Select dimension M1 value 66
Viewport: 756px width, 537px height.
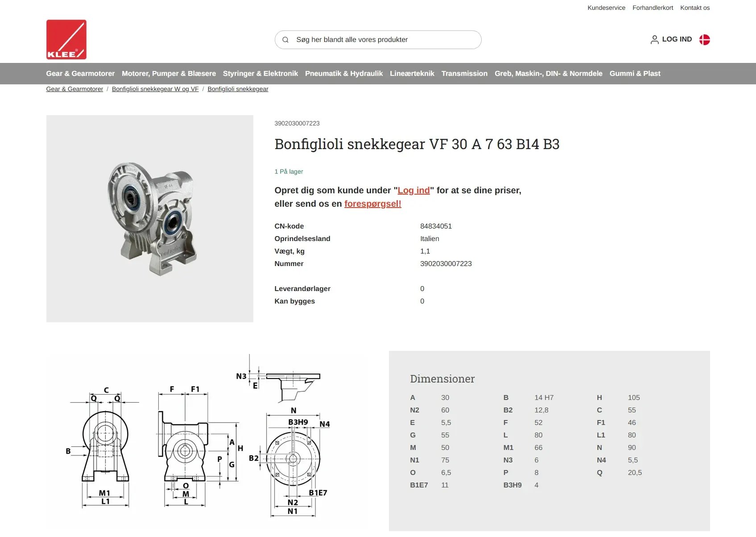click(538, 448)
